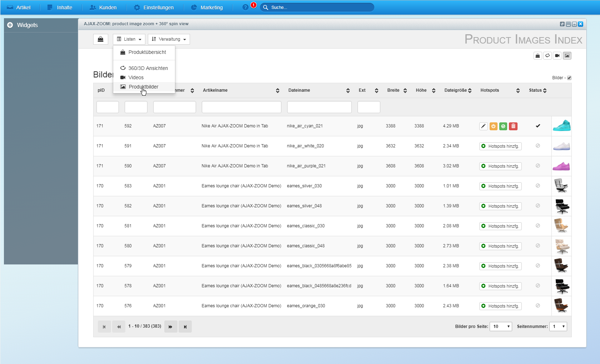Open 360 spin view via top-right icon

(547, 56)
